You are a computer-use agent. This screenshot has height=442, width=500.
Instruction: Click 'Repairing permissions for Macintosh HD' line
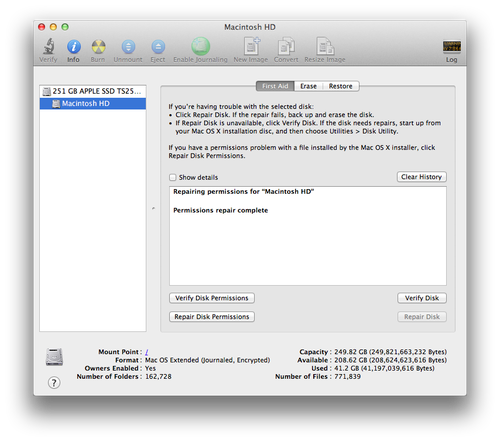(x=244, y=192)
